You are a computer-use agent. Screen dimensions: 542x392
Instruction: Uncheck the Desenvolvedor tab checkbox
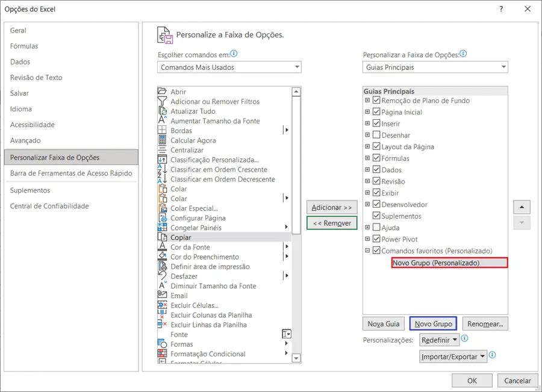tap(376, 204)
